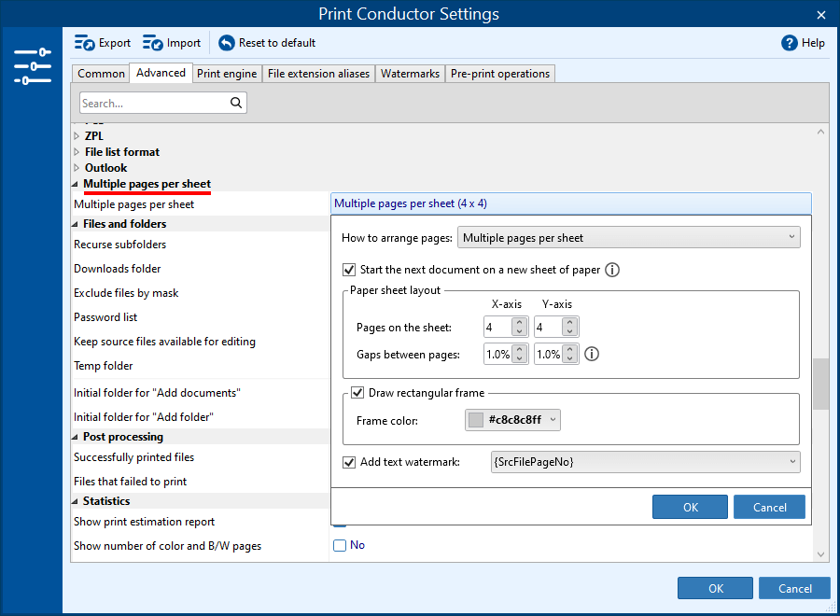
Task: Click the Reset to default icon
Action: coord(227,43)
